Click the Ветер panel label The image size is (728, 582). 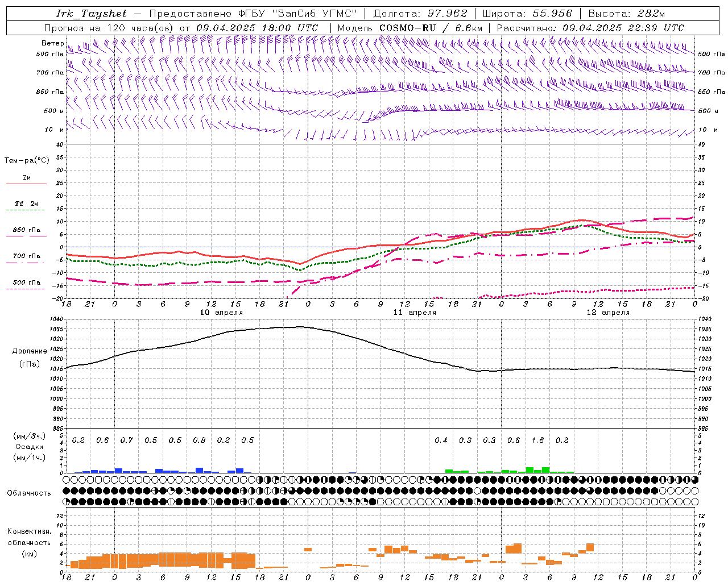53,43
